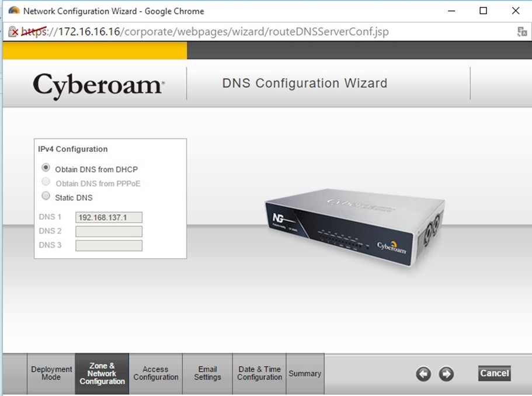Click the DNS 3 input field
Image resolution: width=532 pixels, height=396 pixels.
pyautogui.click(x=109, y=246)
